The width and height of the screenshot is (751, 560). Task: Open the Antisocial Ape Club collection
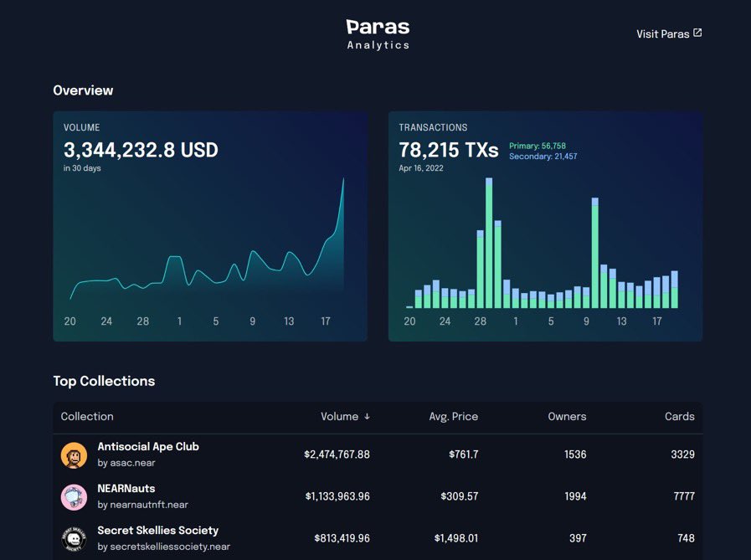coord(148,446)
